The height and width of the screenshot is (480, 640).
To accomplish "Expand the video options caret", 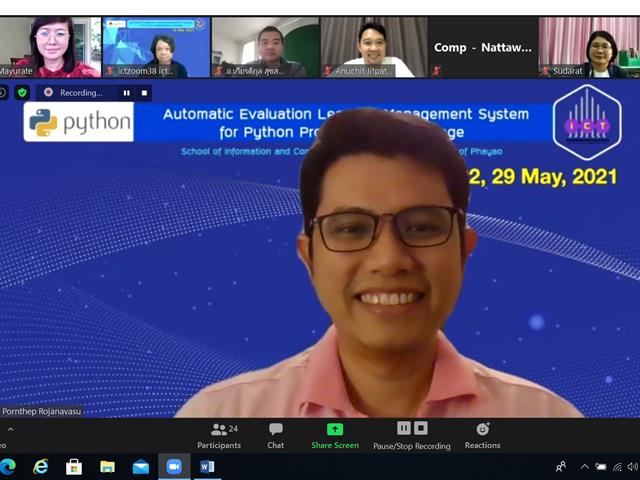I will click(x=11, y=429).
